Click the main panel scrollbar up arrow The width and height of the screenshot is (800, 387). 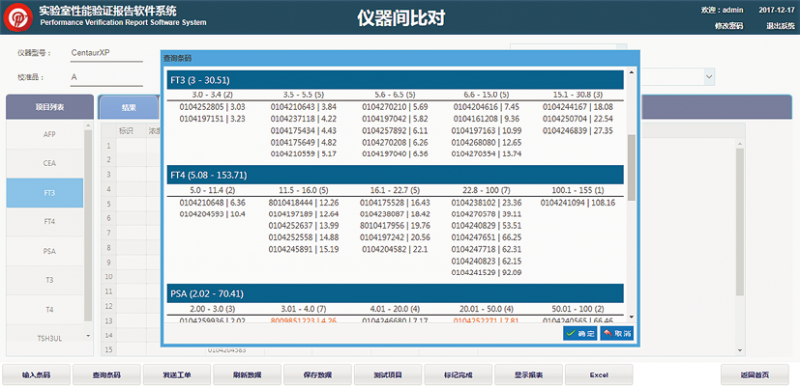(740, 144)
